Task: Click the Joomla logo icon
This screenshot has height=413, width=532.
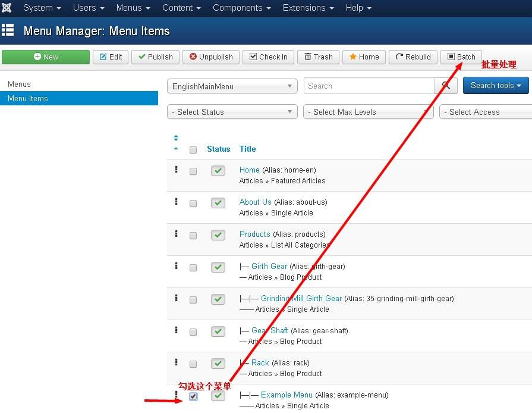Action: tap(7, 8)
